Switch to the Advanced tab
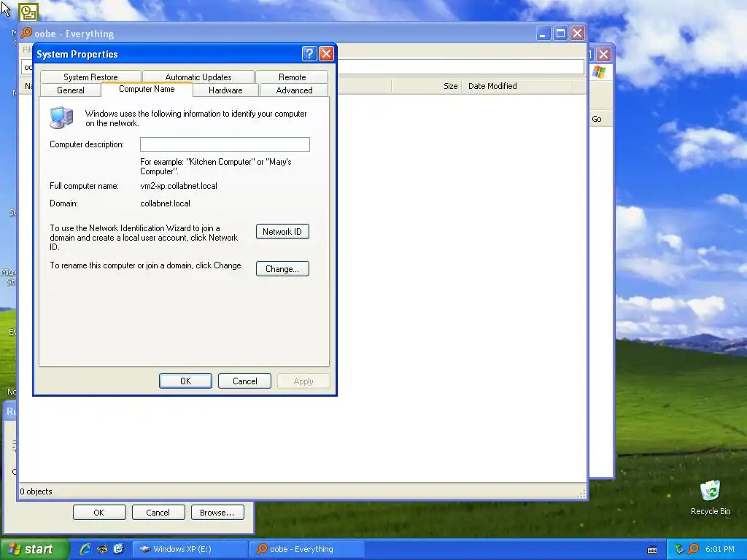 (295, 90)
